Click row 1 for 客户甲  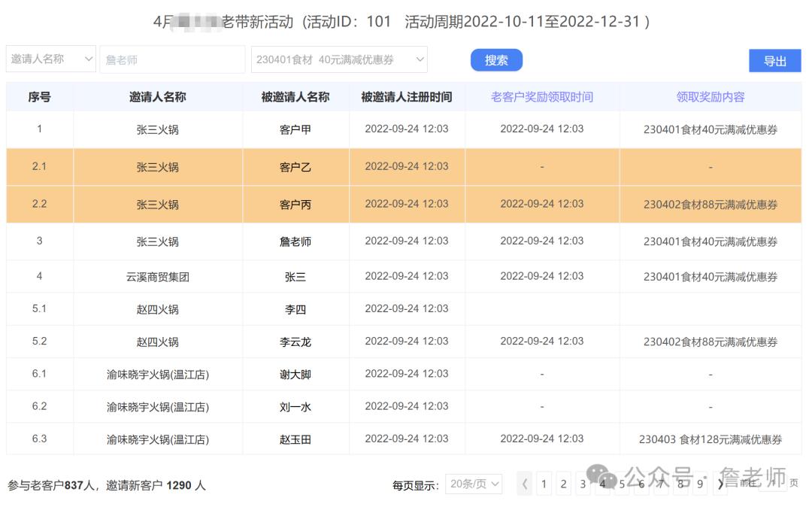click(x=294, y=129)
